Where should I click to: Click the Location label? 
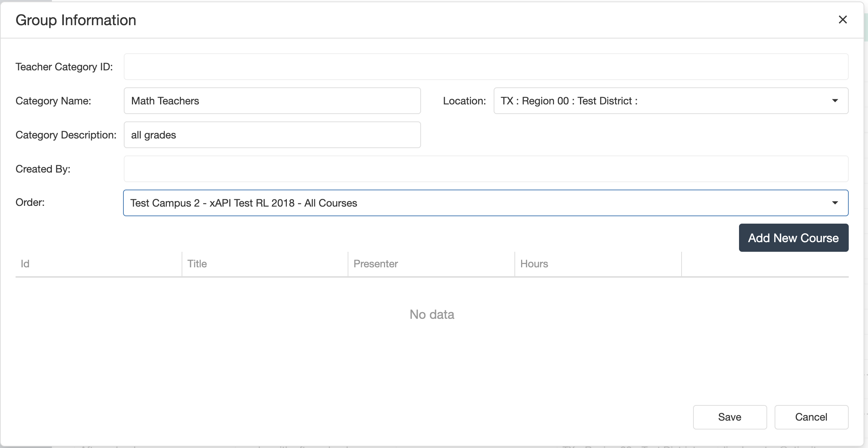coord(464,101)
